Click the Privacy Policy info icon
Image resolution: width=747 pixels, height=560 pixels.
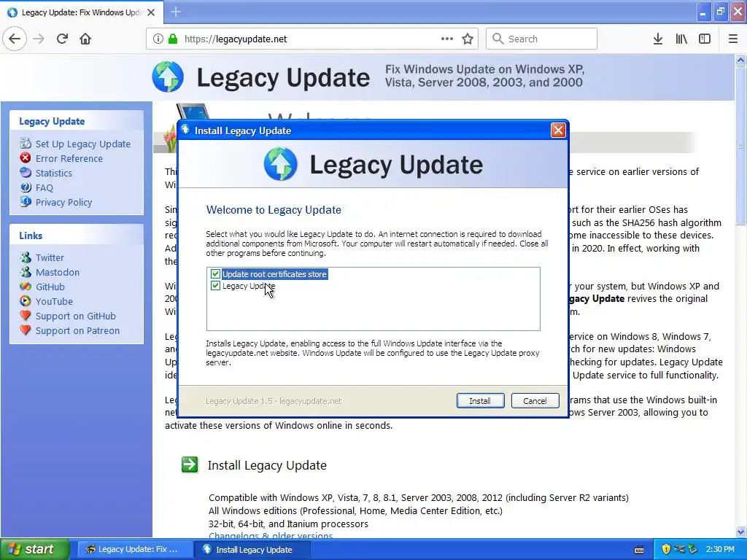click(26, 202)
